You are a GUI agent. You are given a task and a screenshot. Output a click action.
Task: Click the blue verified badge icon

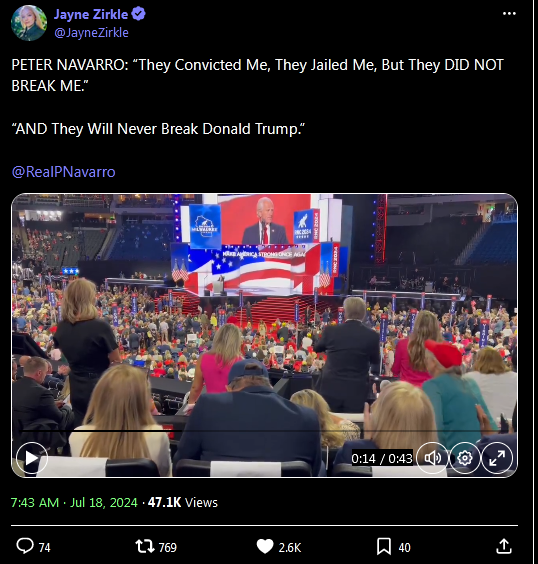138,14
